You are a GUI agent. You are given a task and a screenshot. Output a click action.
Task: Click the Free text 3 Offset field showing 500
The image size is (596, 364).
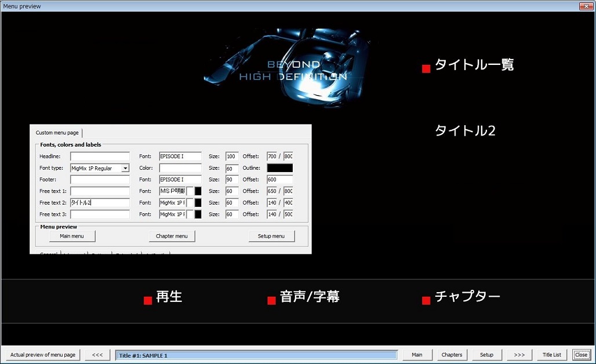288,214
